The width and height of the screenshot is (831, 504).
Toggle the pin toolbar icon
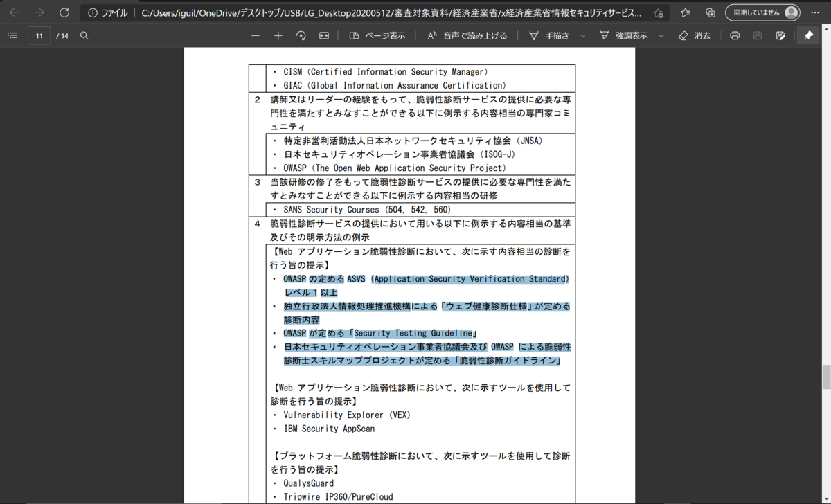[x=808, y=35]
